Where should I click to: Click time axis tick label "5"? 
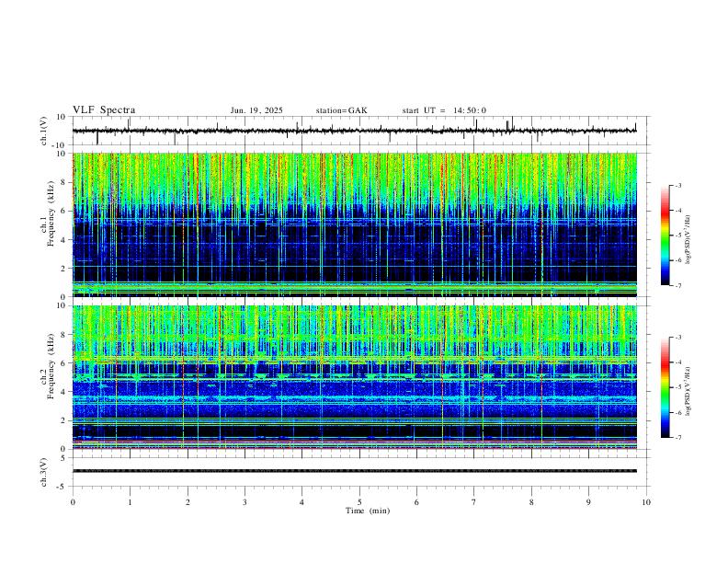(x=359, y=502)
